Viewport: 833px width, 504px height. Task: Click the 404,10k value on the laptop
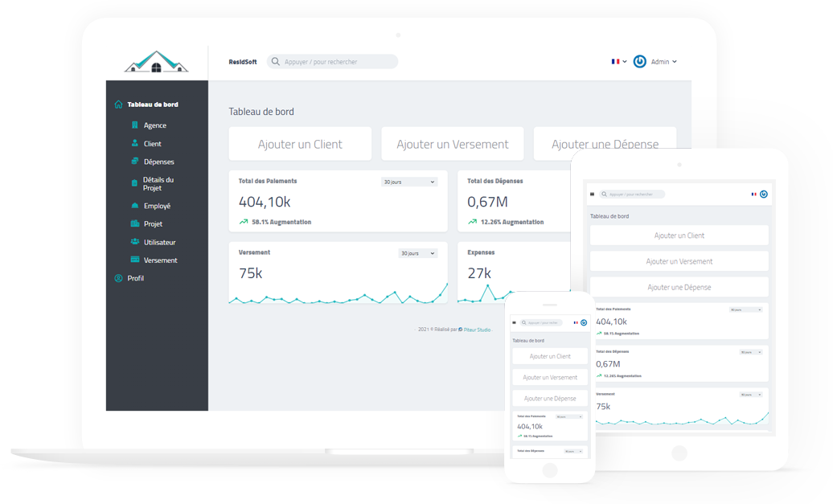tap(265, 202)
